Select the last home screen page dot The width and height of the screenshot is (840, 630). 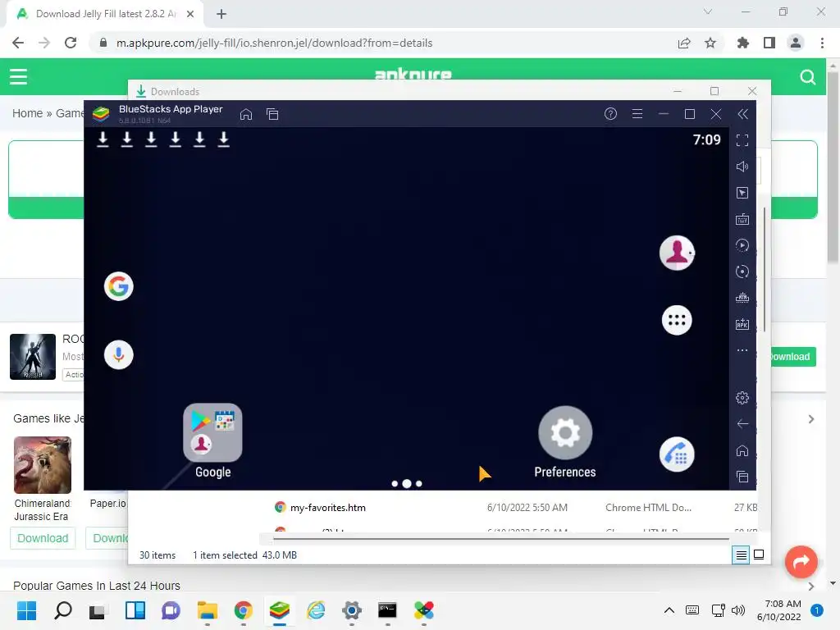click(419, 484)
